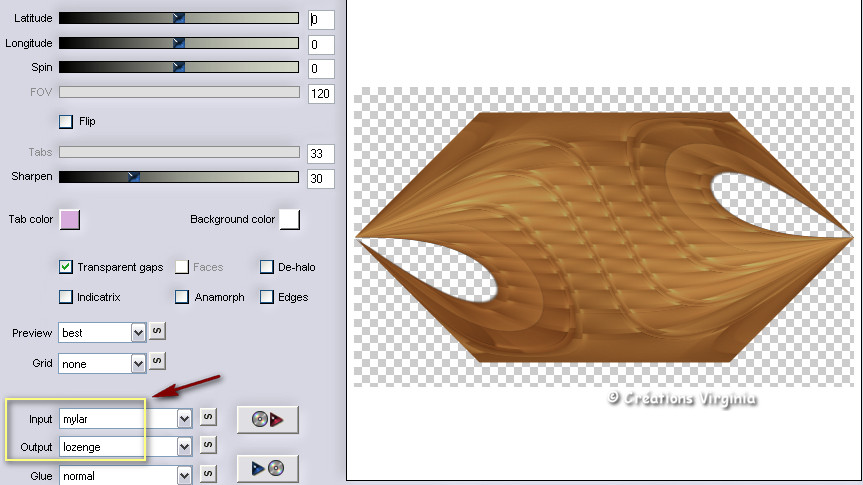Tick the Indicatrix checkbox
Viewport: 863px width, 485px height.
[66, 297]
